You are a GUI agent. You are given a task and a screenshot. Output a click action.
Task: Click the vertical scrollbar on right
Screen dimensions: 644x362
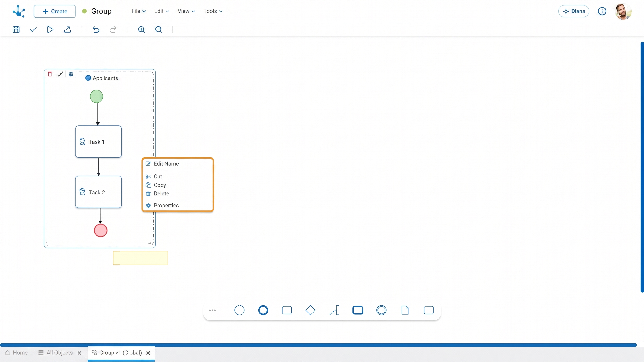point(642,167)
